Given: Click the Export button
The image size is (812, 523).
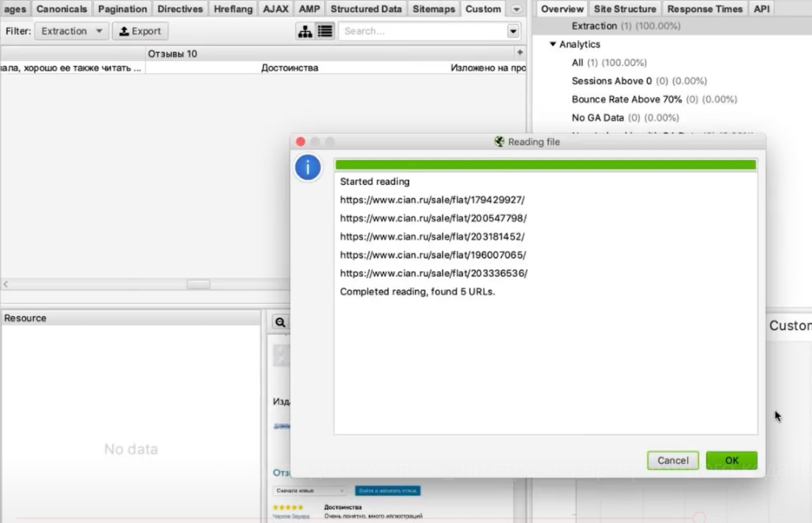Looking at the screenshot, I should pyautogui.click(x=140, y=31).
